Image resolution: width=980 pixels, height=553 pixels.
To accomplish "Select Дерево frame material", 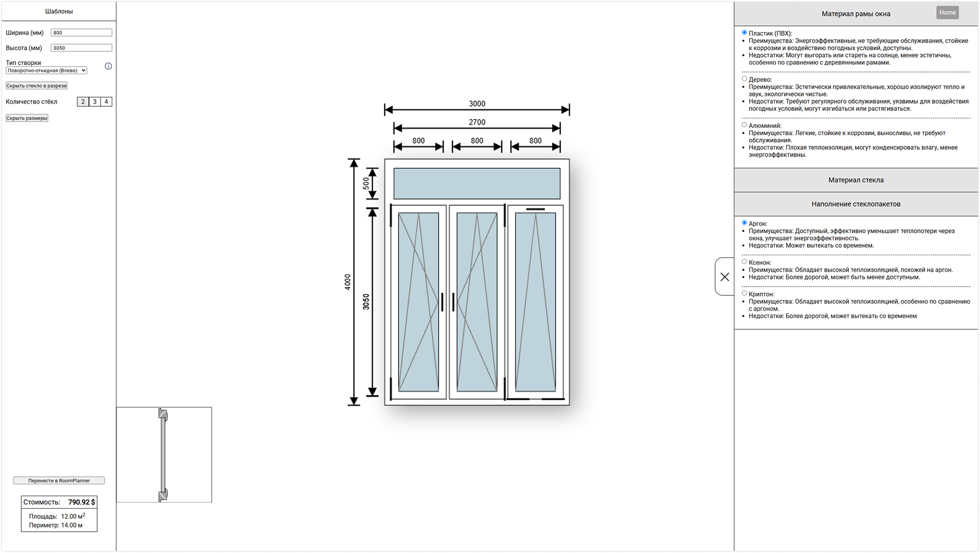I will click(x=744, y=79).
